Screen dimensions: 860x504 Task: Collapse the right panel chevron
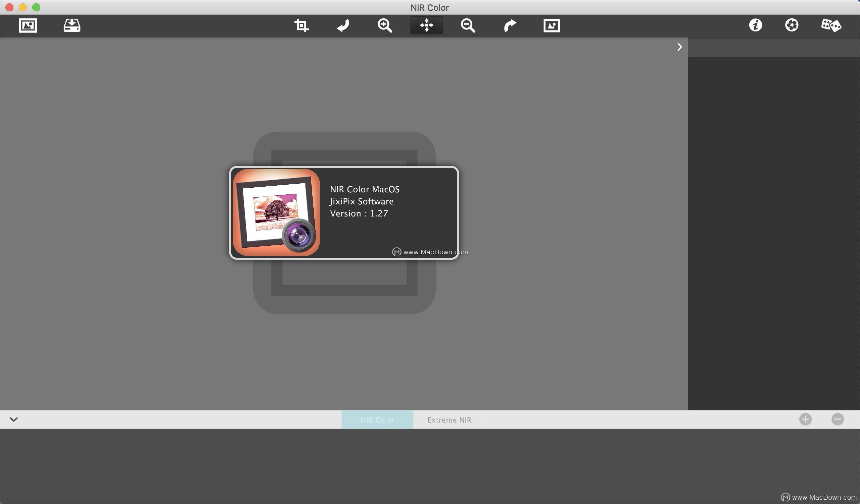click(x=680, y=47)
